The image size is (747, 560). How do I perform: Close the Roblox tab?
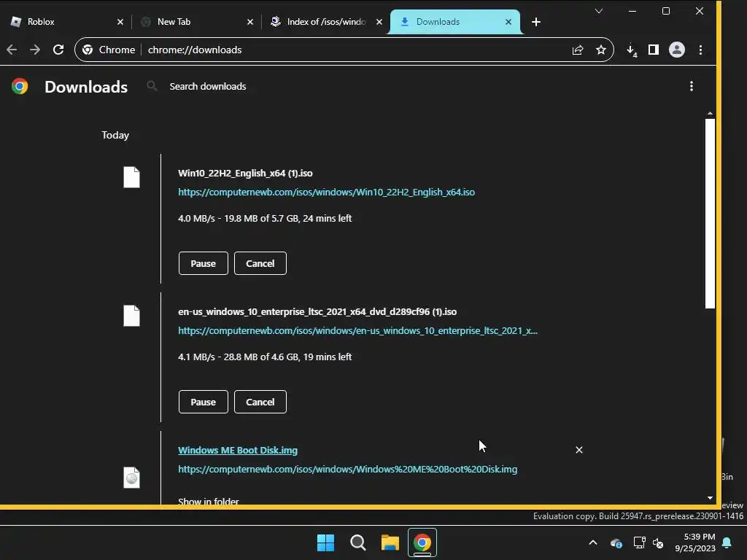(x=120, y=22)
